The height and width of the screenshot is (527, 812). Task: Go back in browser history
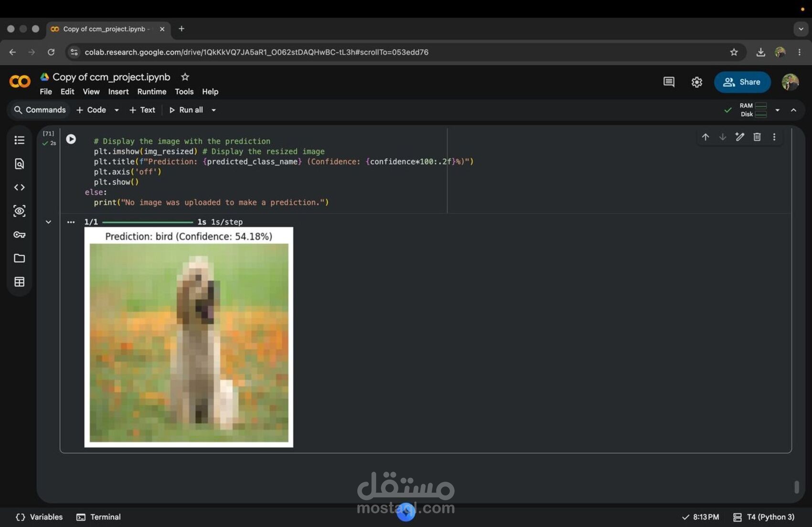[x=12, y=52]
